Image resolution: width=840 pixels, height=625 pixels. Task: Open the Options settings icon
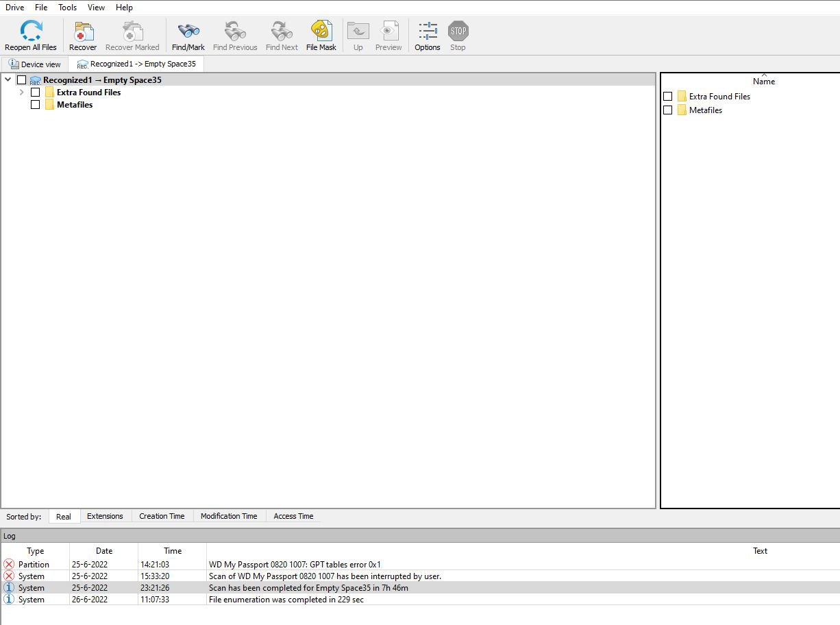[x=428, y=31]
